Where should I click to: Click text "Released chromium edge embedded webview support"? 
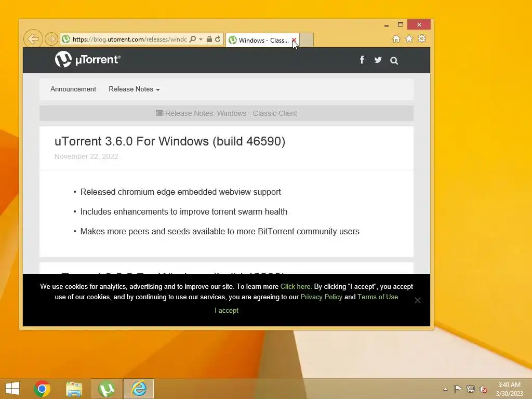(180, 192)
